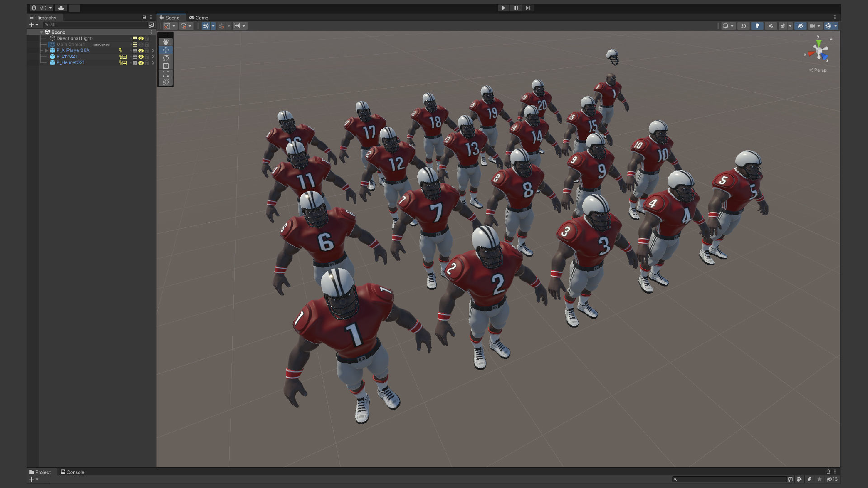Open Hierarchy search window icon
Screen dimensions: 868x488
point(151,25)
